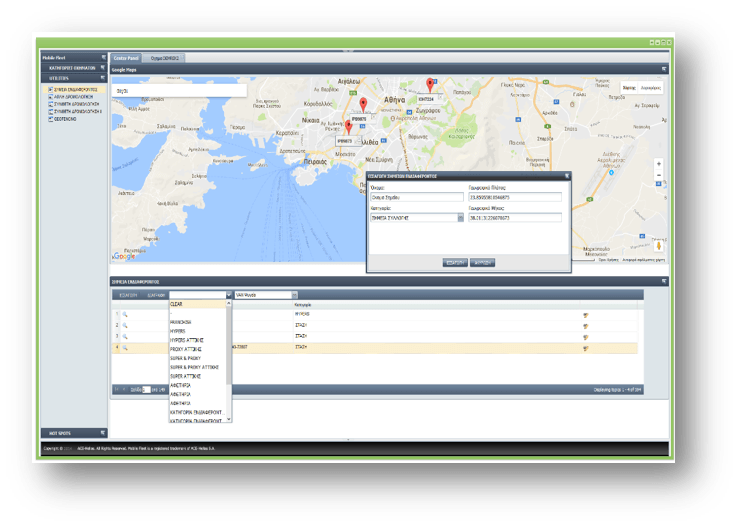The height and width of the screenshot is (528, 740).
Task: Open the Κατηγορία dropdown in dialog
Action: (460, 218)
